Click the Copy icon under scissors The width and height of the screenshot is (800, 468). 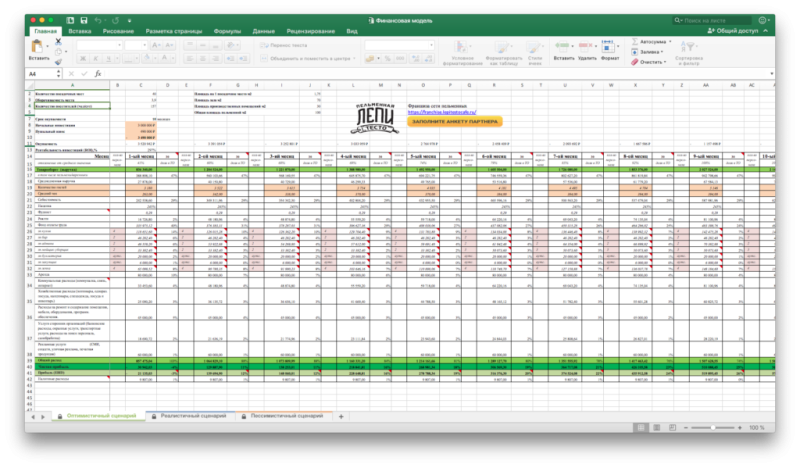click(x=58, y=52)
